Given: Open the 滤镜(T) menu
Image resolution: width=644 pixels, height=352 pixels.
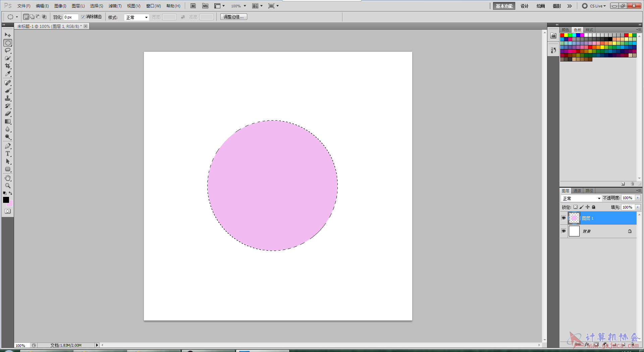Looking at the screenshot, I should (115, 6).
